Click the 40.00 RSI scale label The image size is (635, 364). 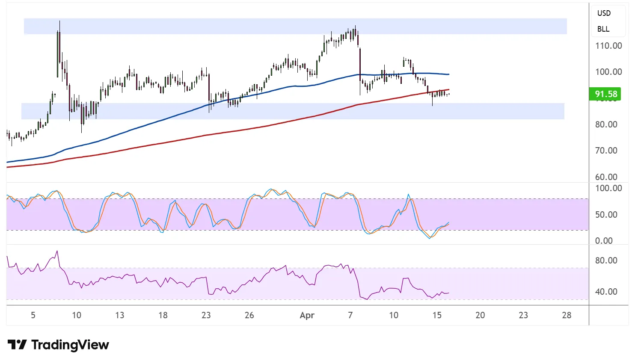(606, 292)
